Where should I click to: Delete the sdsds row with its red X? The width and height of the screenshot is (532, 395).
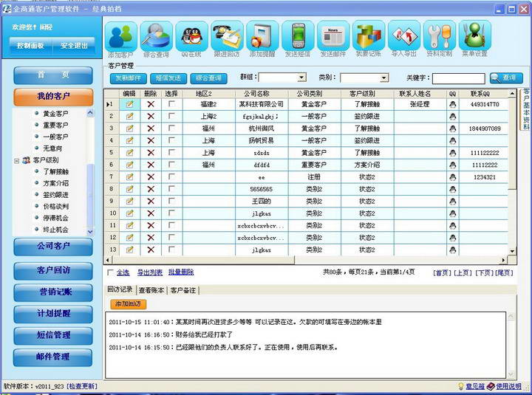click(x=151, y=153)
